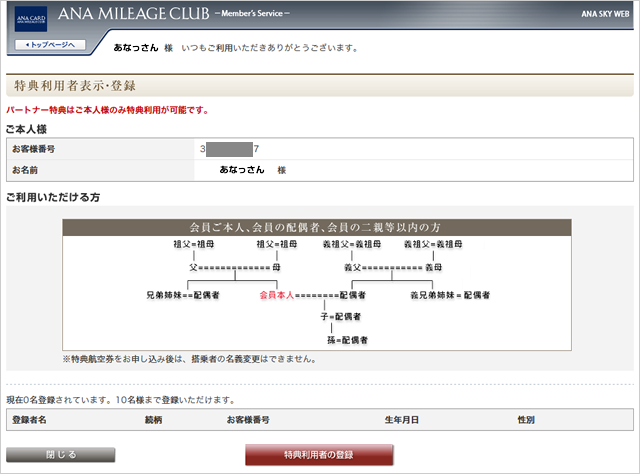Click the お客様番号 column header in registrant table

click(248, 420)
